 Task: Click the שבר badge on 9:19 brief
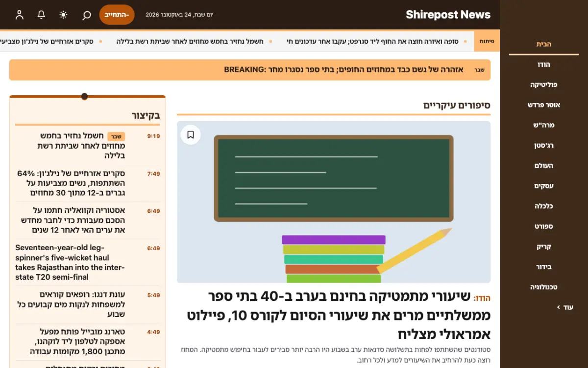point(116,136)
